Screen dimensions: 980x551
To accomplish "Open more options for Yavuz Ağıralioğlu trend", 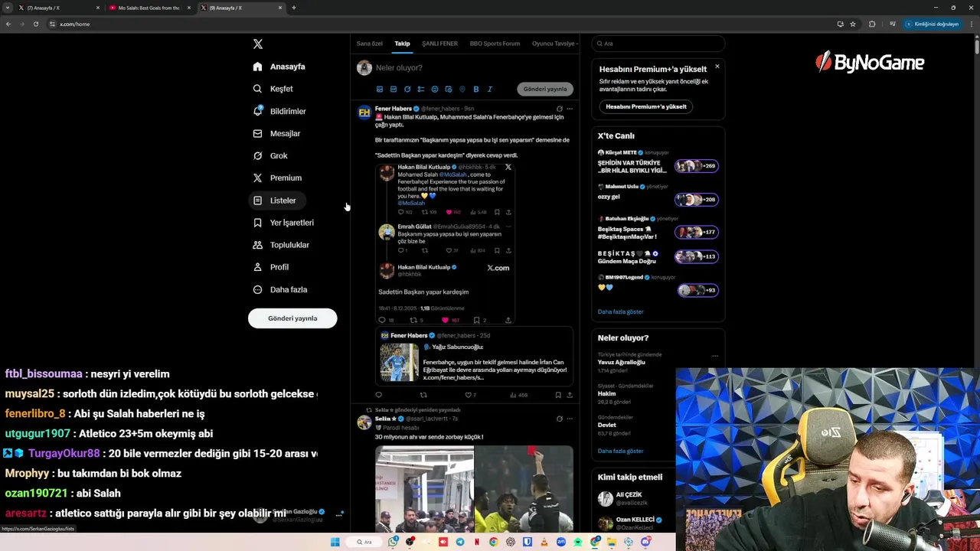I will [x=715, y=356].
